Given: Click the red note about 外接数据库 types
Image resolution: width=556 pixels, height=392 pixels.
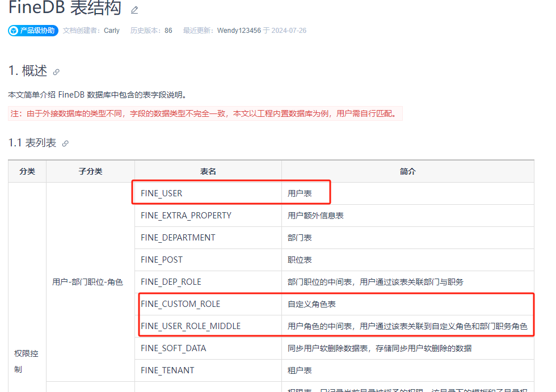Looking at the screenshot, I should point(205,113).
